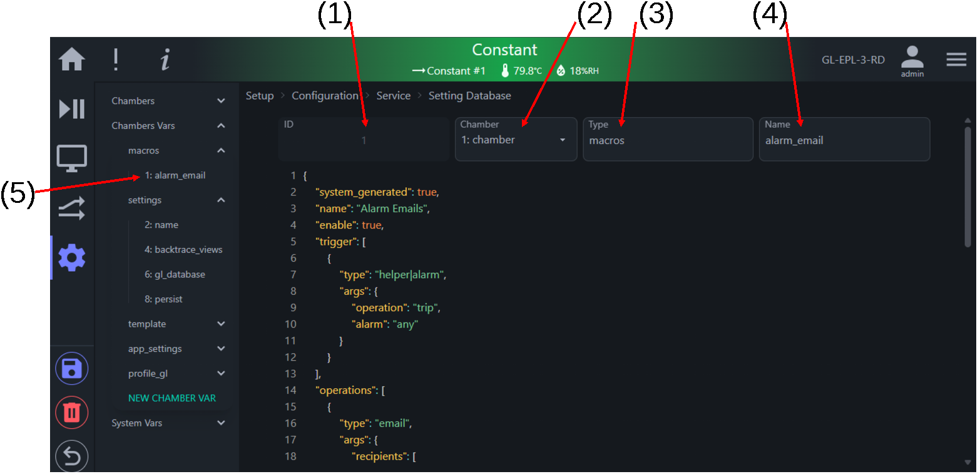
Task: Go to Service in the breadcrumb
Action: (394, 96)
